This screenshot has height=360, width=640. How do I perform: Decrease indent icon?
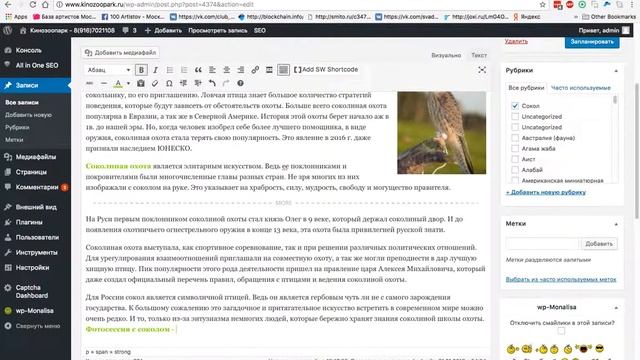183,83
